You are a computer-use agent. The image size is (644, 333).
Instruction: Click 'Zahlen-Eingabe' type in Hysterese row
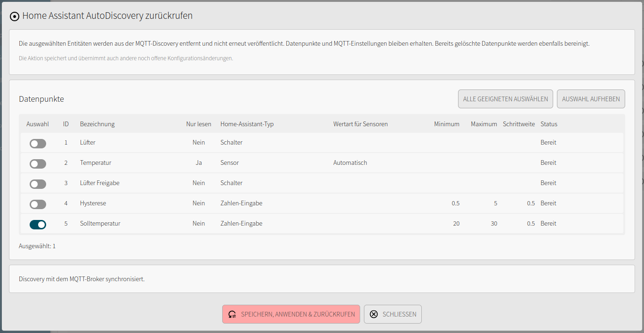241,203
